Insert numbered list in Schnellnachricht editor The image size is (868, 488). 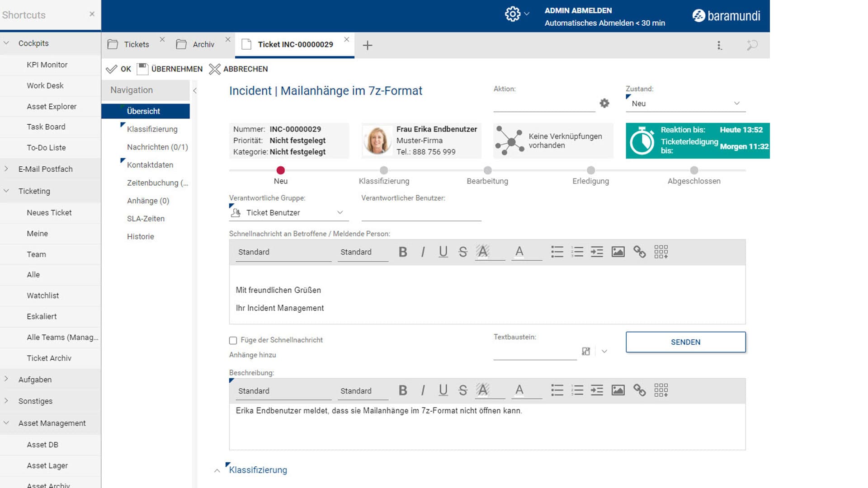coord(577,252)
